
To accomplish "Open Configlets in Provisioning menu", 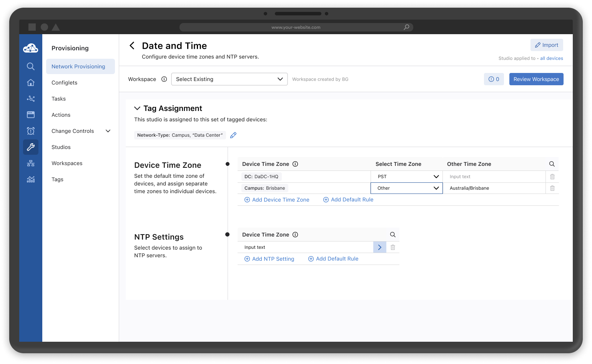I will tap(65, 83).
